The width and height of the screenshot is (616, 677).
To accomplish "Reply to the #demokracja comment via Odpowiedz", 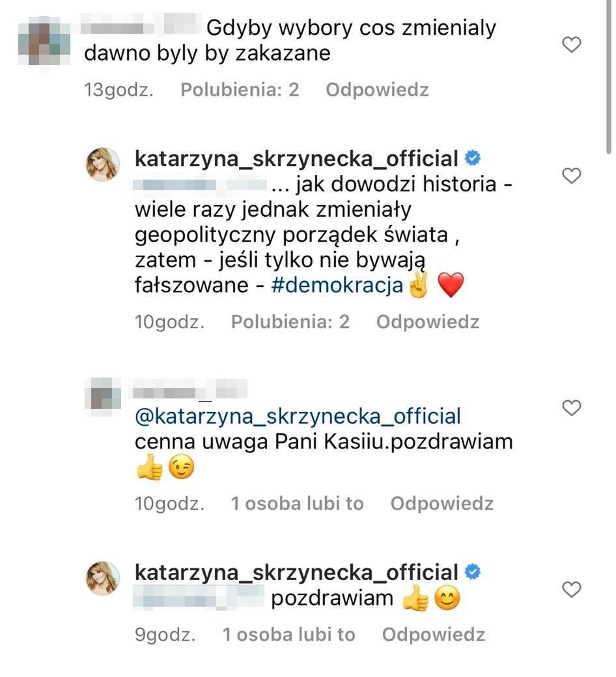I will coord(428,322).
